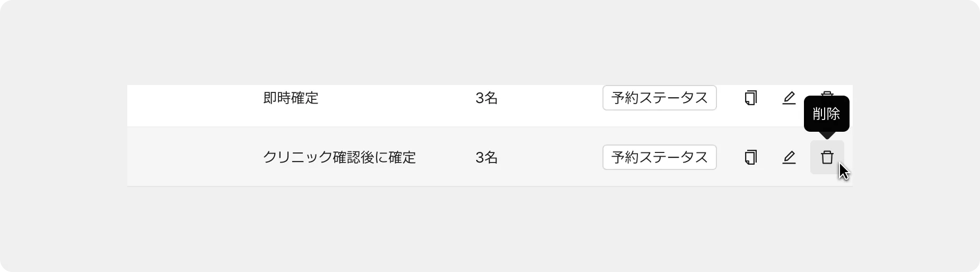980x272 pixels.
Task: Click the gray background above the table
Action: point(490,42)
